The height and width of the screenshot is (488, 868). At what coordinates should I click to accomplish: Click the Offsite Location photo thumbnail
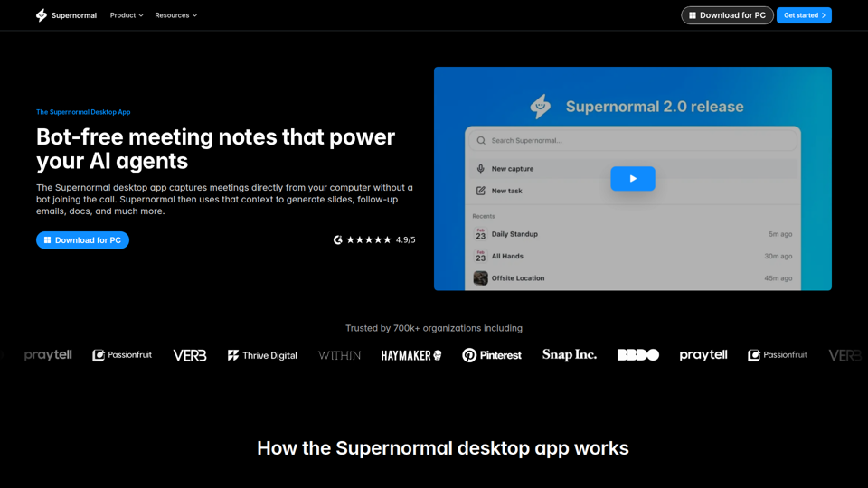tap(480, 277)
